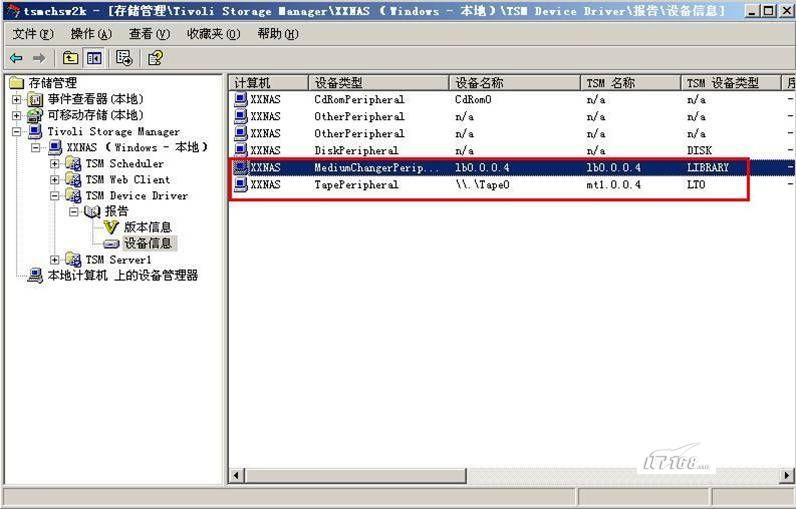Click the TapePeripheral device type cell
Screen dimensions: 796x509
click(356, 184)
